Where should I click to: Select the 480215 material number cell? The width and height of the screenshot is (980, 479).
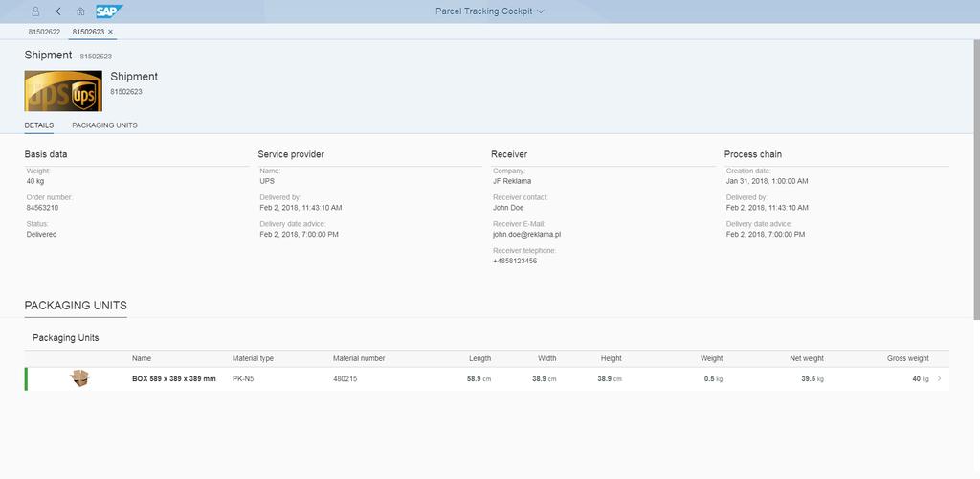pyautogui.click(x=345, y=379)
